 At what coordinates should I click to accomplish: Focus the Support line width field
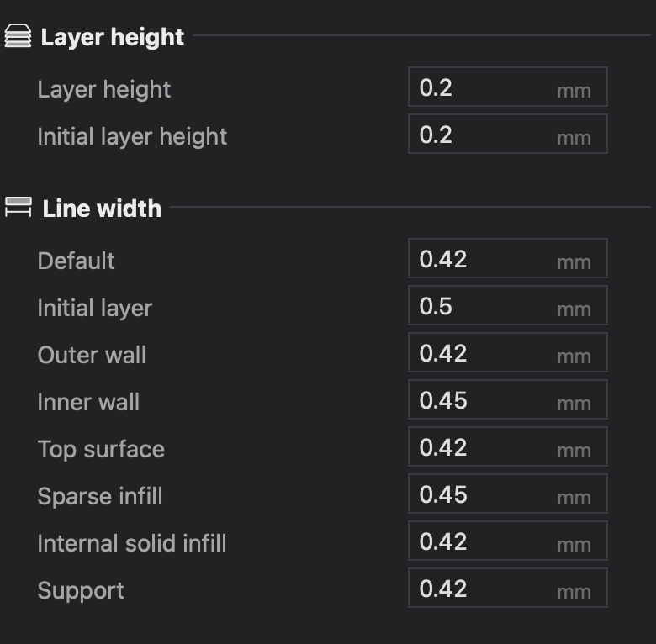(507, 588)
